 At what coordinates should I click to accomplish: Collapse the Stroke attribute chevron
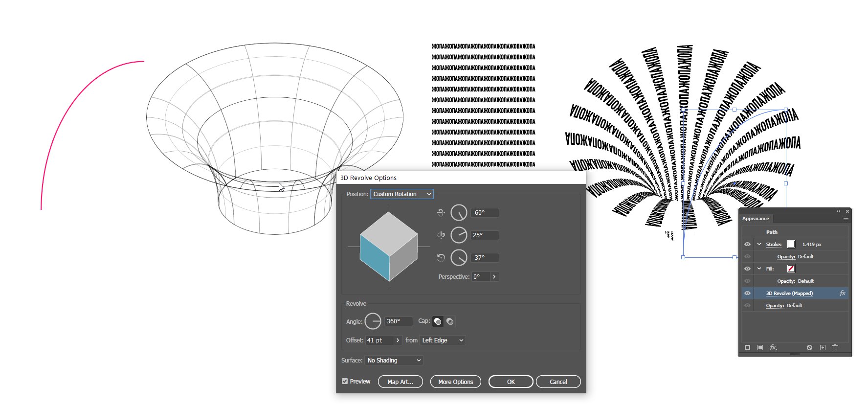point(759,244)
